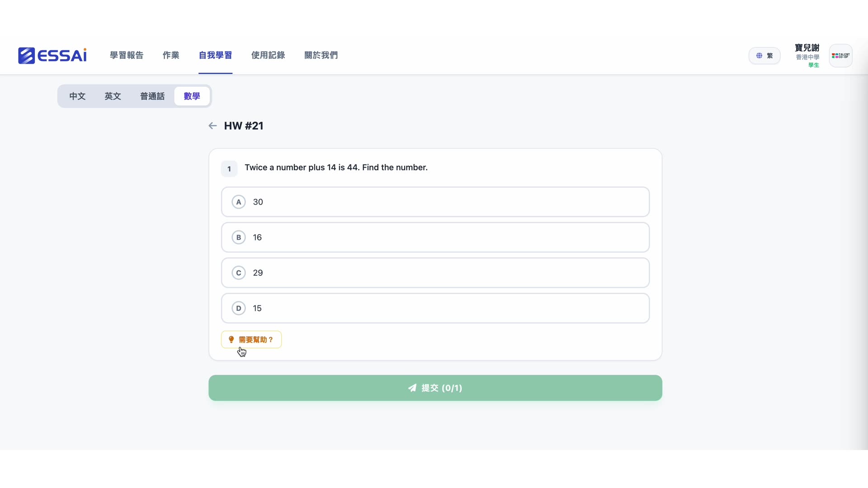Select answer option B circle
Screen dimensions: 868x488
239,237
